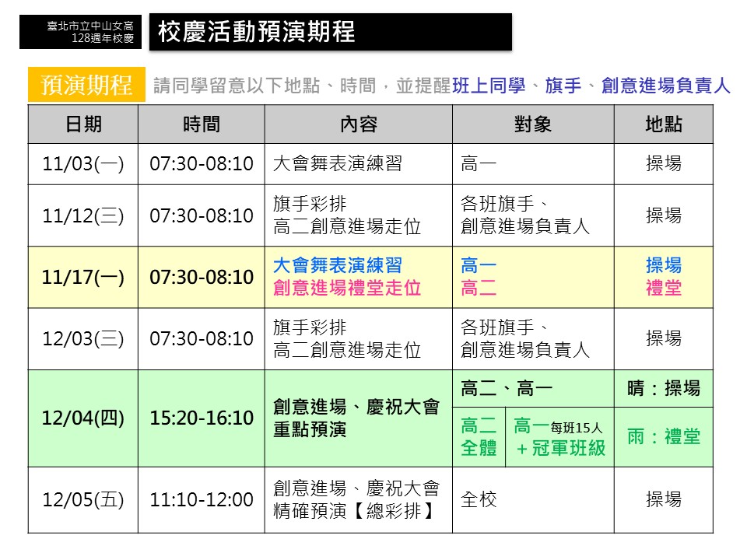Screen dimensions: 747x560
Task: Select the 內容 column header
Action: click(x=358, y=124)
